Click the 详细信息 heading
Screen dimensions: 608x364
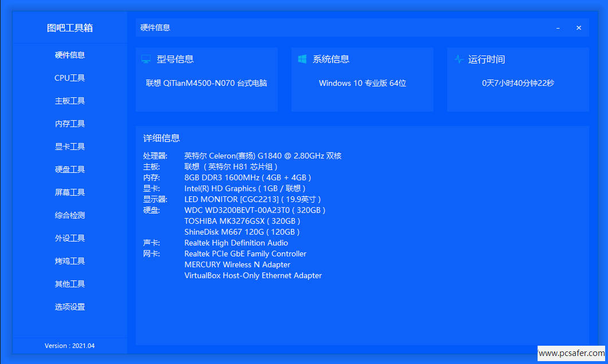click(x=161, y=138)
